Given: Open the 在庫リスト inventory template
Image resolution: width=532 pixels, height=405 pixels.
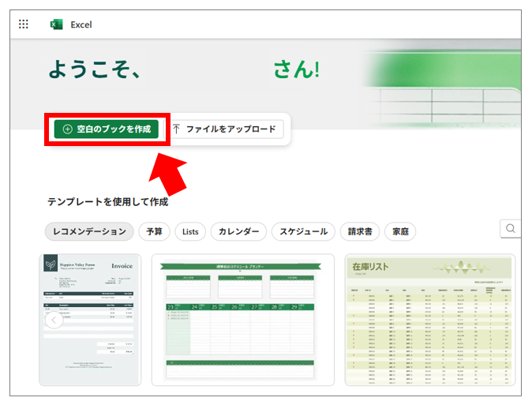Looking at the screenshot, I should coord(430,320).
